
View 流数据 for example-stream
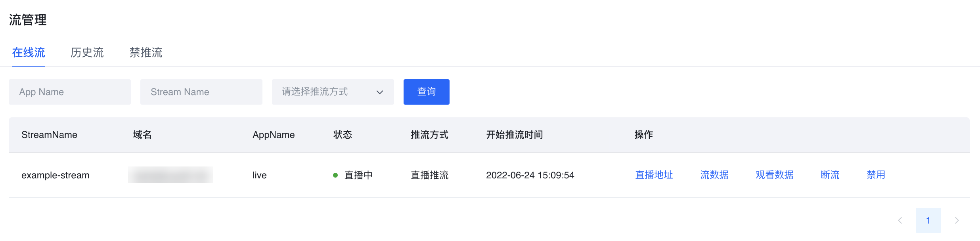pos(714,175)
